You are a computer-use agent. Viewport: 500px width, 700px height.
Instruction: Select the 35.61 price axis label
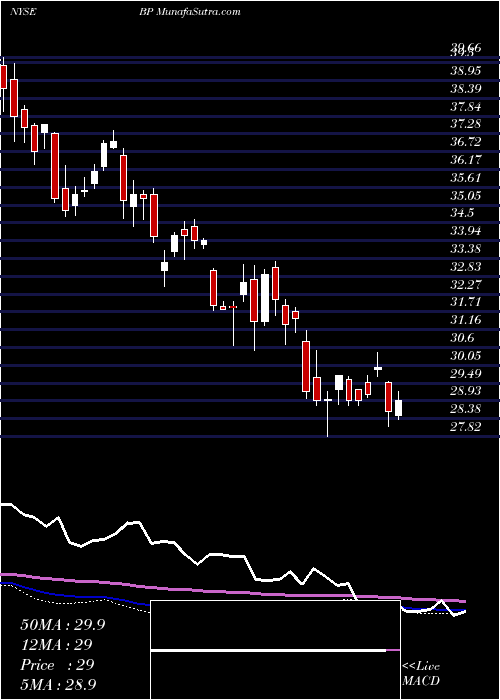[465, 177]
